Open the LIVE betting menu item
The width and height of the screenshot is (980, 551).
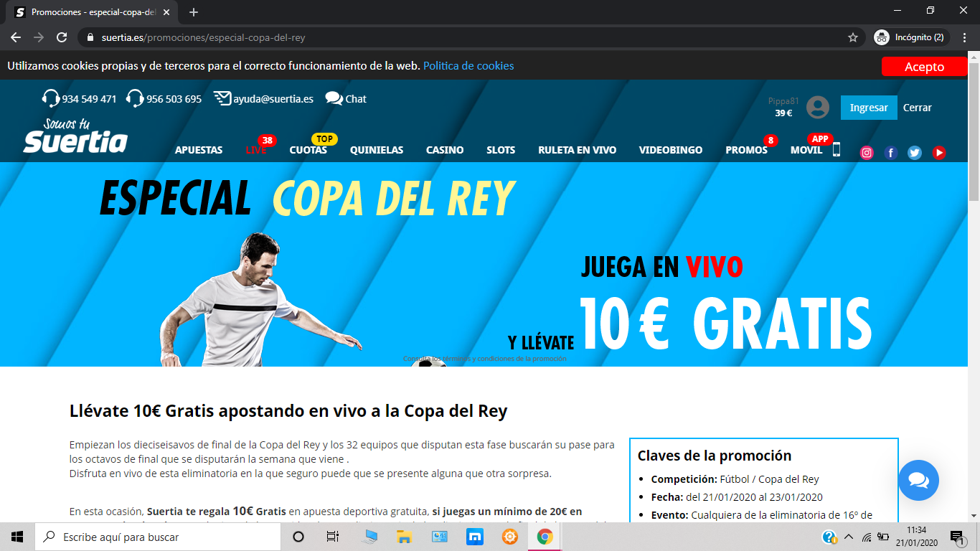click(256, 150)
